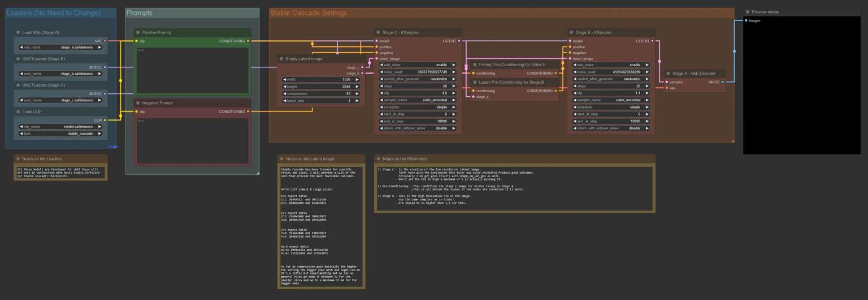This screenshot has width=868, height=300.
Task: Collapse Notes on the Latent Image node
Action: [x=282, y=159]
